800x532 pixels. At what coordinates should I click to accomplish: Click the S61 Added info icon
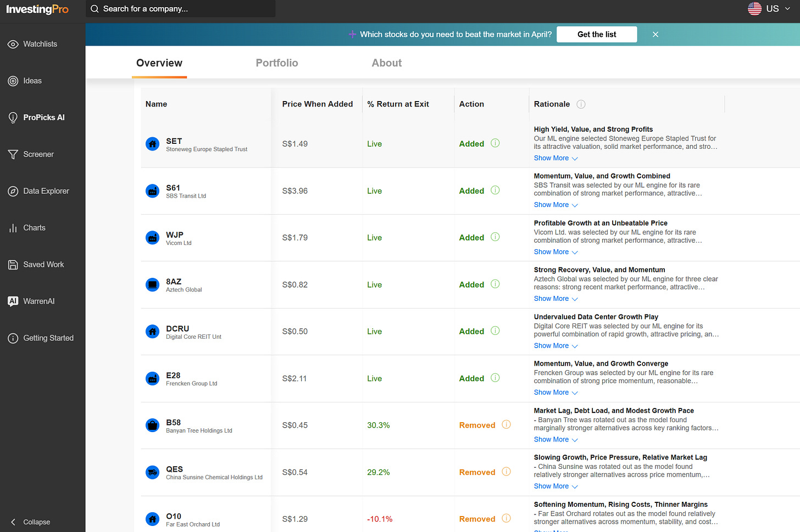point(495,191)
